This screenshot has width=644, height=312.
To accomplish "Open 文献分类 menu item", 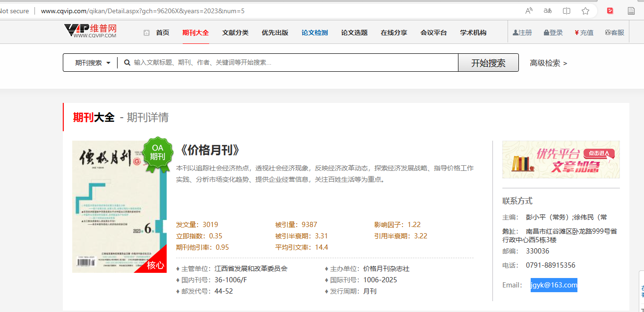I will click(x=235, y=33).
